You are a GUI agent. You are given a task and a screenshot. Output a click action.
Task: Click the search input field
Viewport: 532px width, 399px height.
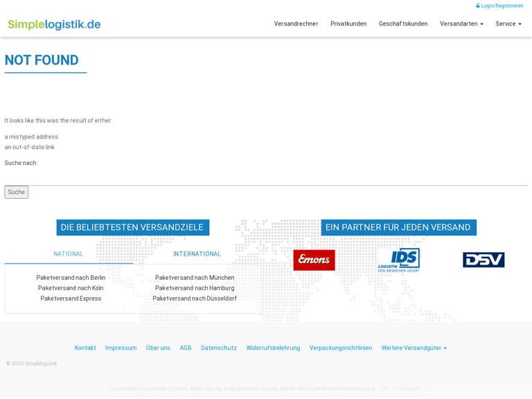point(266,178)
